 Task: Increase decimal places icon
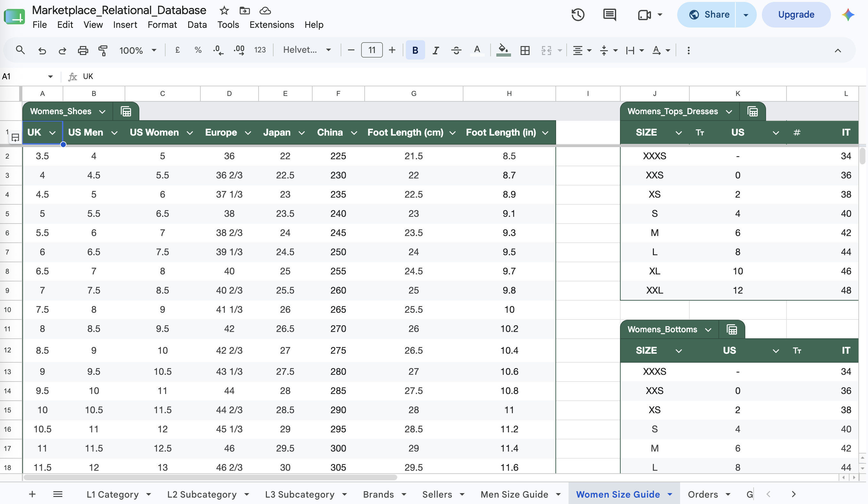pyautogui.click(x=239, y=50)
